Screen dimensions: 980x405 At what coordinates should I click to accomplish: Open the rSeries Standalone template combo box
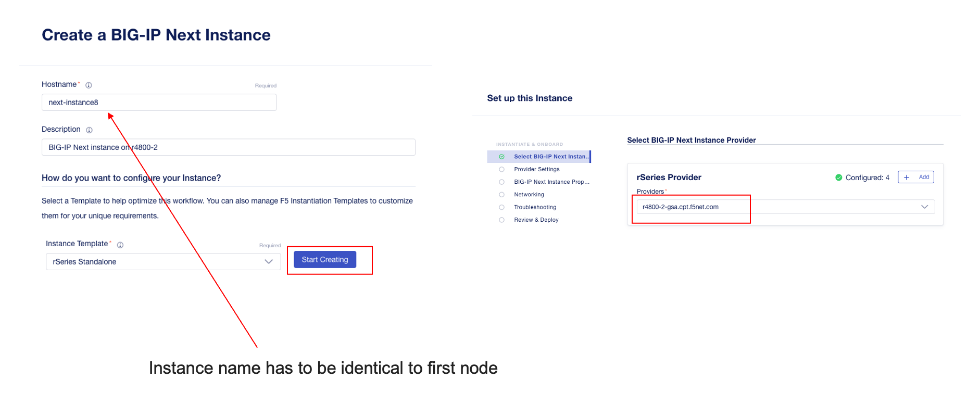[x=164, y=262]
